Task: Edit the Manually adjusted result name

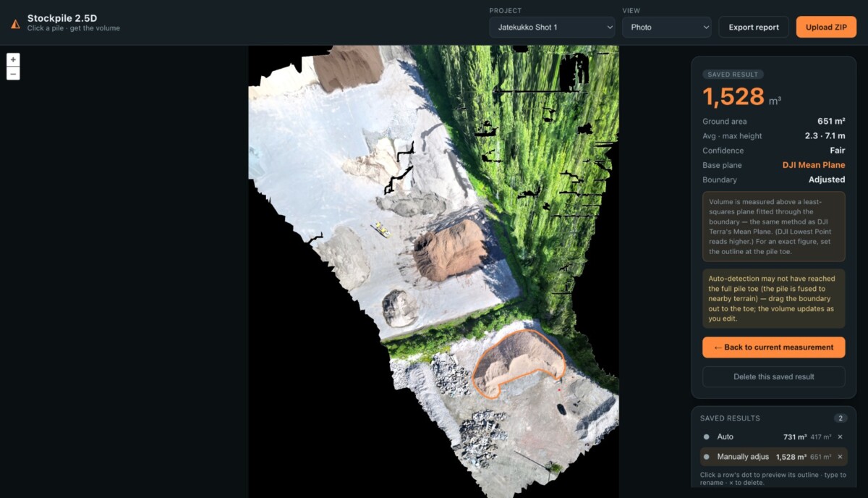Action: coord(743,457)
